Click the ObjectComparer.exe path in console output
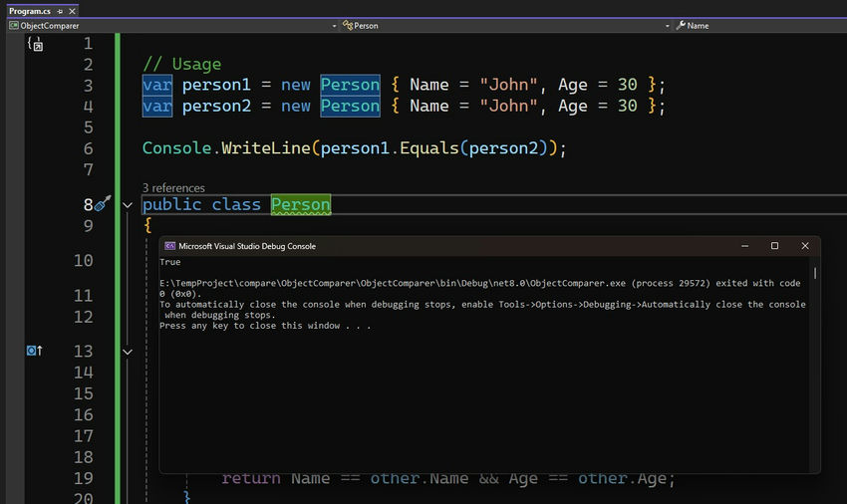This screenshot has width=847, height=504. 393,283
